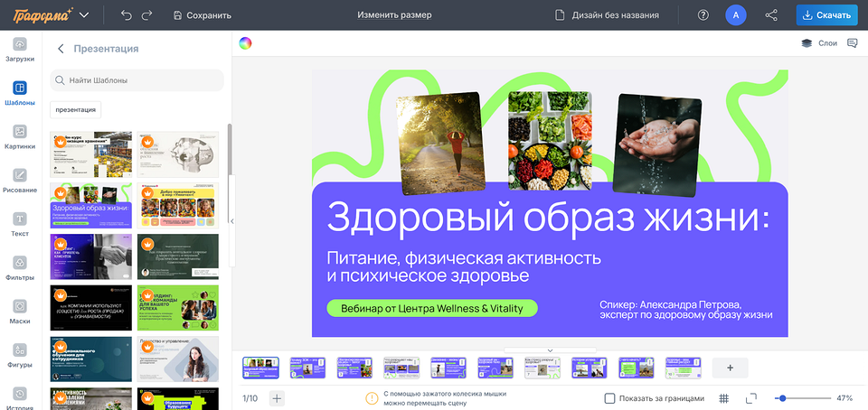The width and height of the screenshot is (868, 410).
Task: Open the user avatar A menu
Action: (736, 15)
